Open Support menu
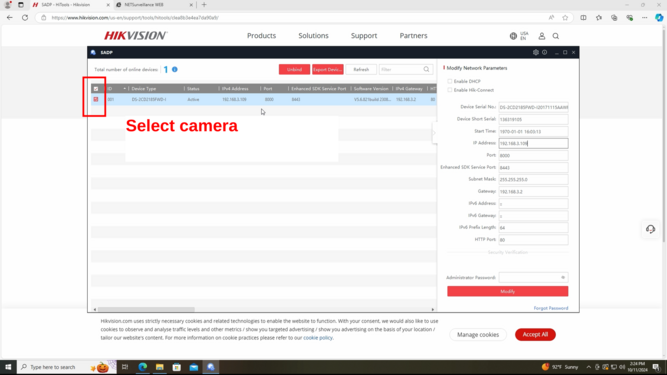 (364, 36)
